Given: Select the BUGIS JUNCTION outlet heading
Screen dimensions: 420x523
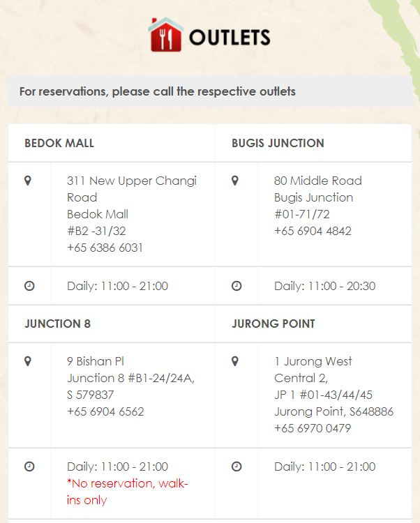Looking at the screenshot, I should [x=278, y=144].
